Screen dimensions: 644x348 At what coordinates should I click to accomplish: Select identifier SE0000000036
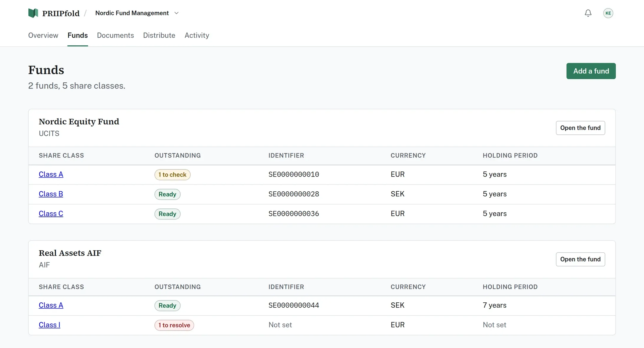tap(294, 214)
